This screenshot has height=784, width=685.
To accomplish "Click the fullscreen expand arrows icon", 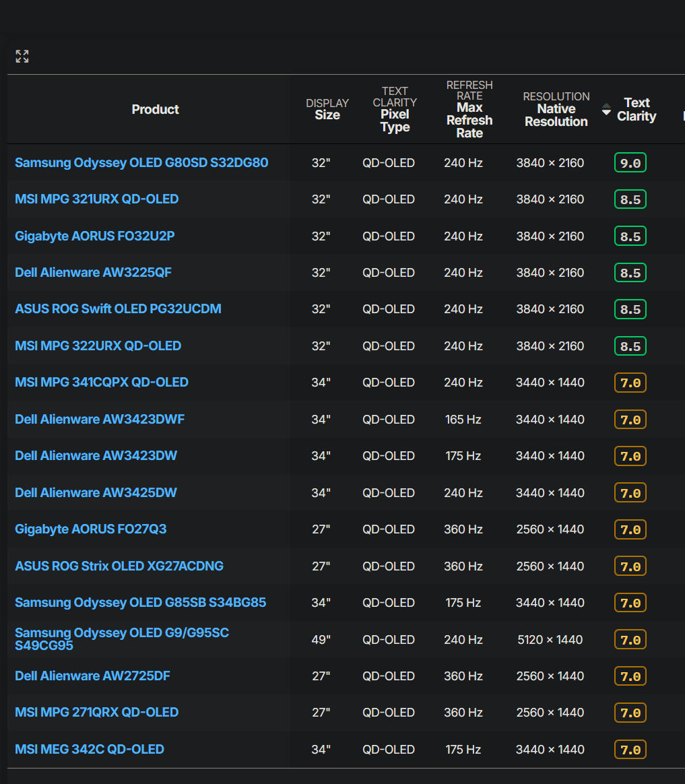I will point(22,57).
